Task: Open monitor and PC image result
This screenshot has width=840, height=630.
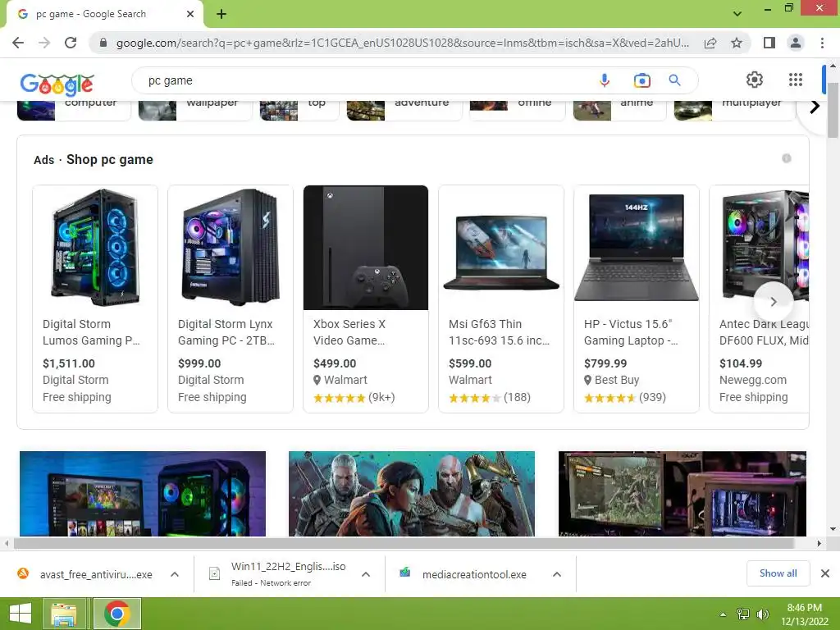Action: 682,493
